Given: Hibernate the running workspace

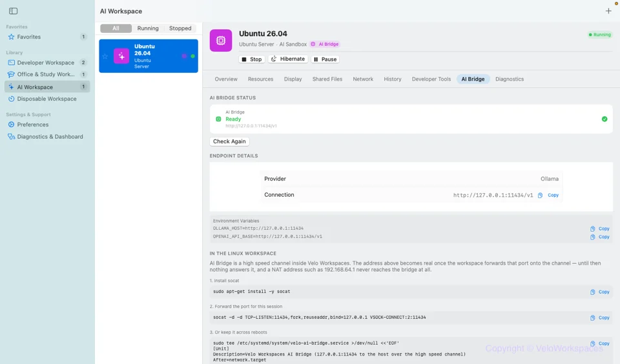Looking at the screenshot, I should coord(288,59).
